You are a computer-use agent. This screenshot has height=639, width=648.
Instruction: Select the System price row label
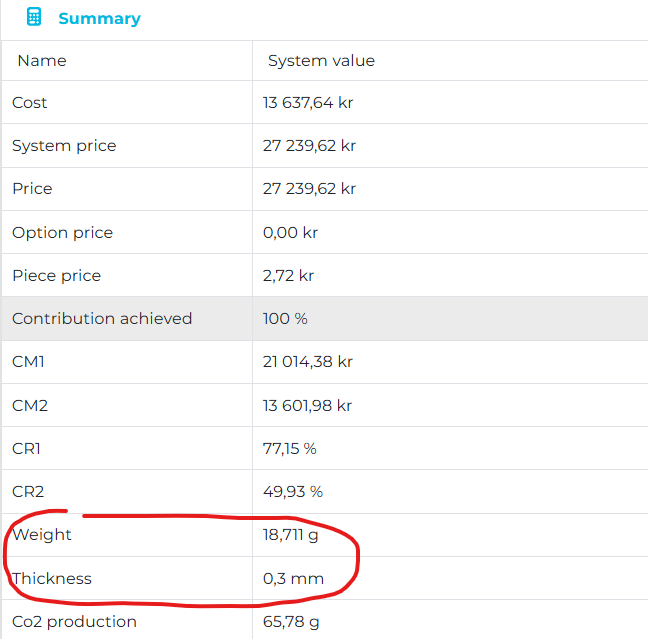pos(64,146)
